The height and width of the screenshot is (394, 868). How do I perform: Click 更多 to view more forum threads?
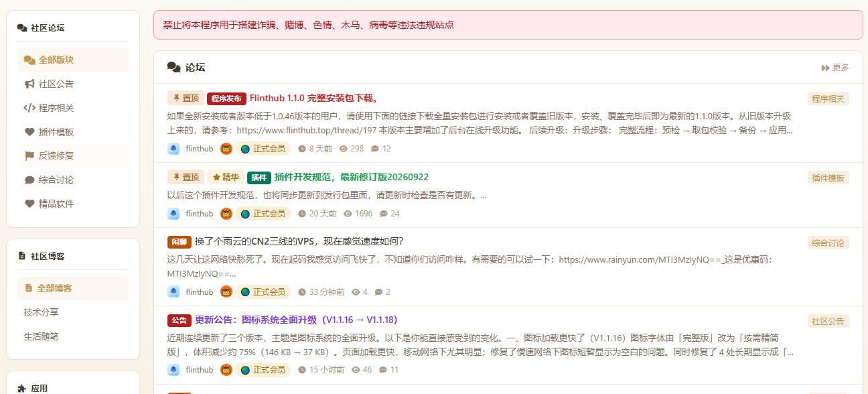(835, 68)
